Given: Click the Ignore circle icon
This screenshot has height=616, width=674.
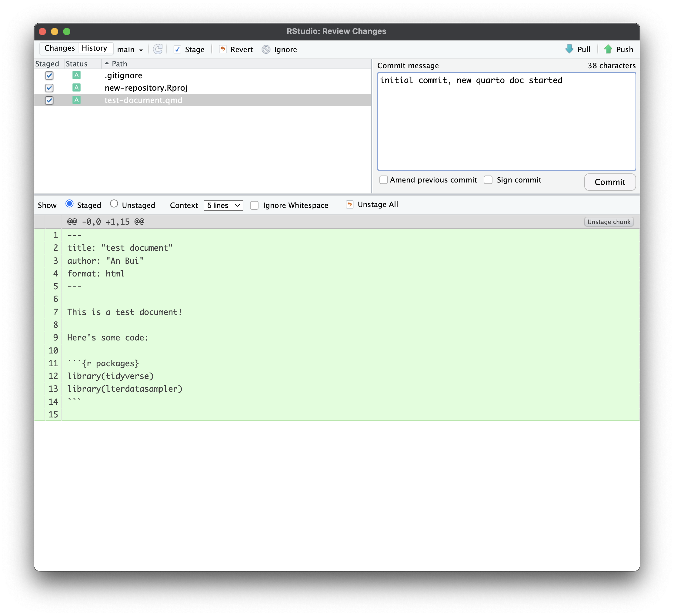Looking at the screenshot, I should (266, 49).
